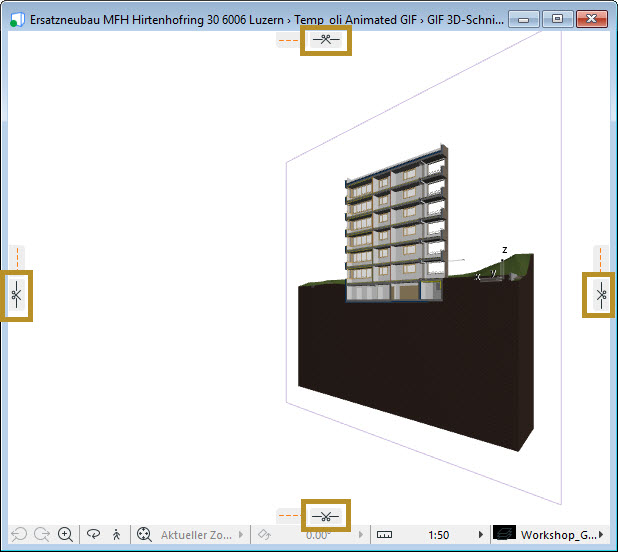Close the 3D window

click(592, 19)
